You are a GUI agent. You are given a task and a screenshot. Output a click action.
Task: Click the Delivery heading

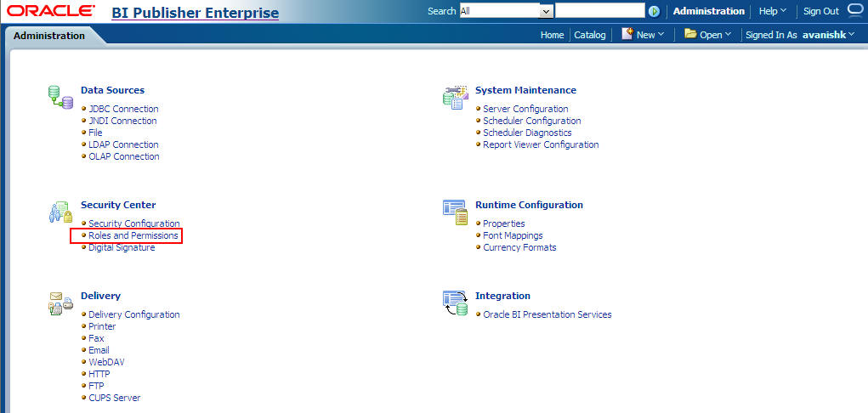coord(100,297)
